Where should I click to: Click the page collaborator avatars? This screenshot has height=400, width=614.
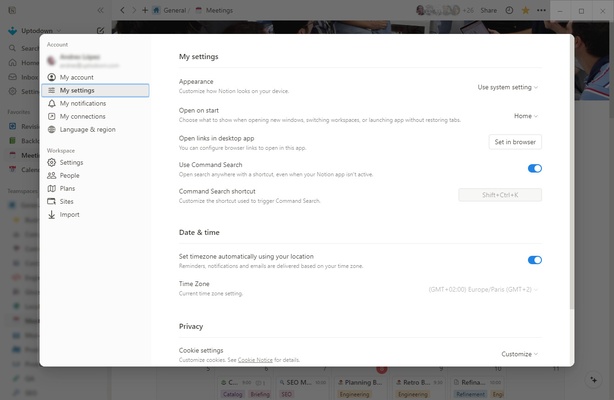438,10
